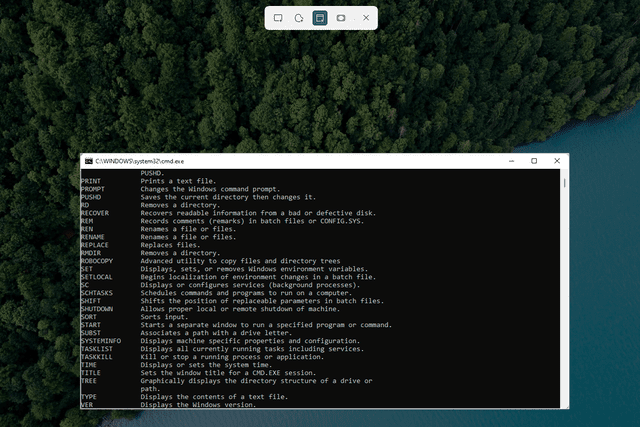Choose the Window snip mode
640x427 pixels.
[x=320, y=18]
